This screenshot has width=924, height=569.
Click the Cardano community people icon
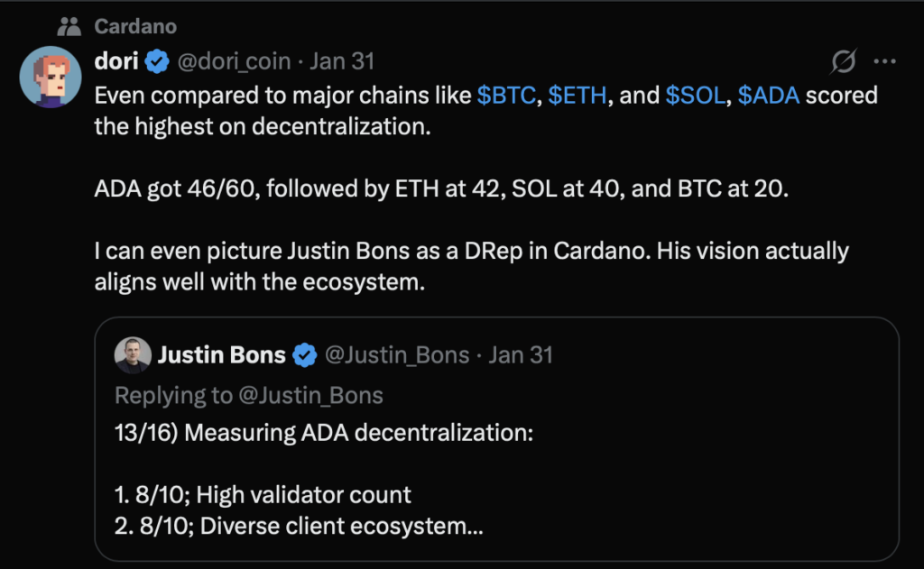click(68, 26)
